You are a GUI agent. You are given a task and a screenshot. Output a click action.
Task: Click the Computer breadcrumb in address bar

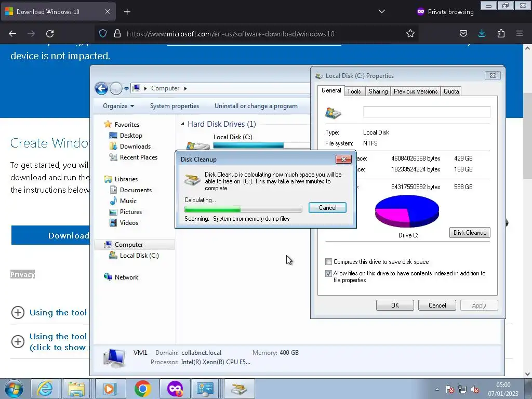tap(165, 88)
